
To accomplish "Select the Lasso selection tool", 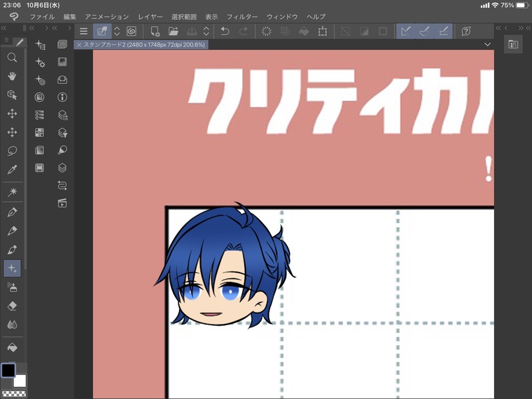I will tap(12, 151).
